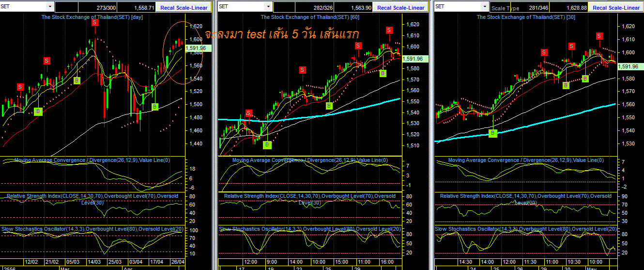Select the Slow Stochastics Oscillator label in 60-minute chart
This screenshot has width=644, height=270.
point(310,229)
